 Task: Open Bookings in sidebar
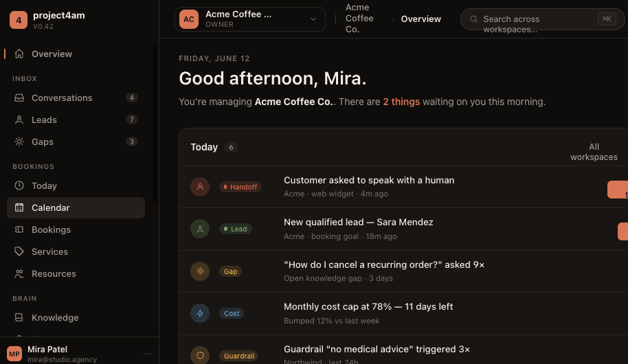click(x=76, y=229)
